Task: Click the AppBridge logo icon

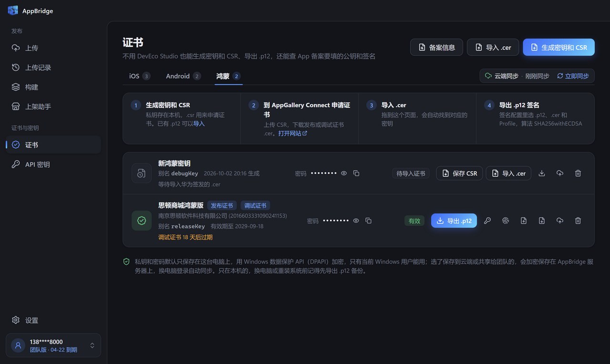Action: pos(13,10)
